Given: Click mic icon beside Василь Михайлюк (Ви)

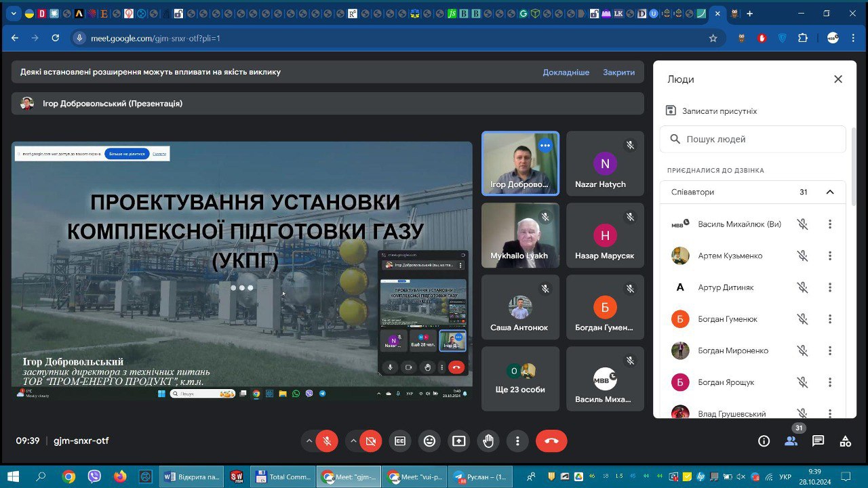Looking at the screenshot, I should tap(803, 224).
